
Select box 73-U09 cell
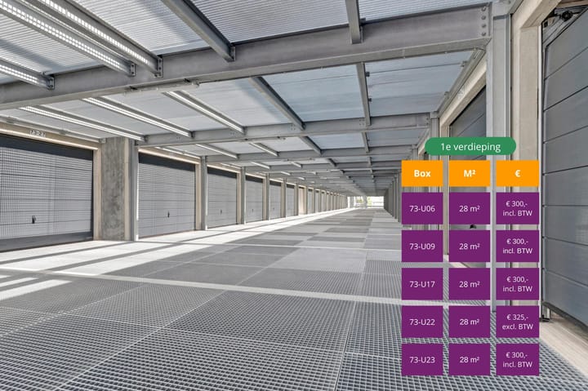pos(422,246)
